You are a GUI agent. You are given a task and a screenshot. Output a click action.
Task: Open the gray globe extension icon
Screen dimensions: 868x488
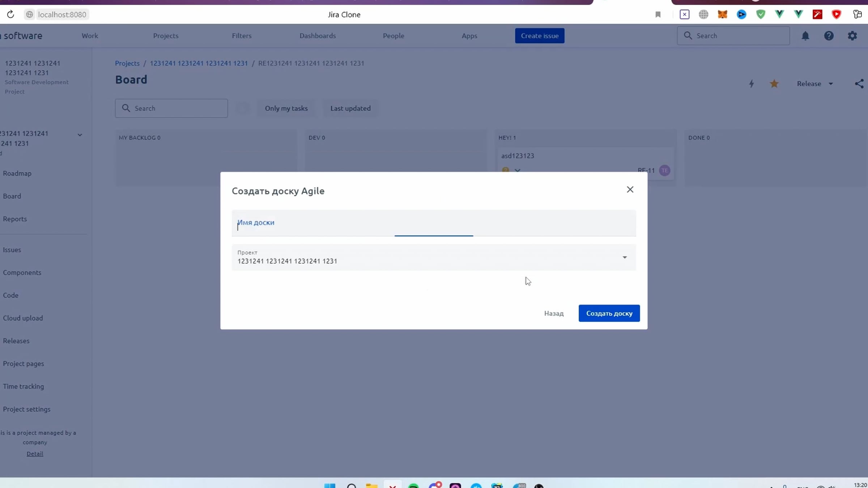tap(703, 14)
